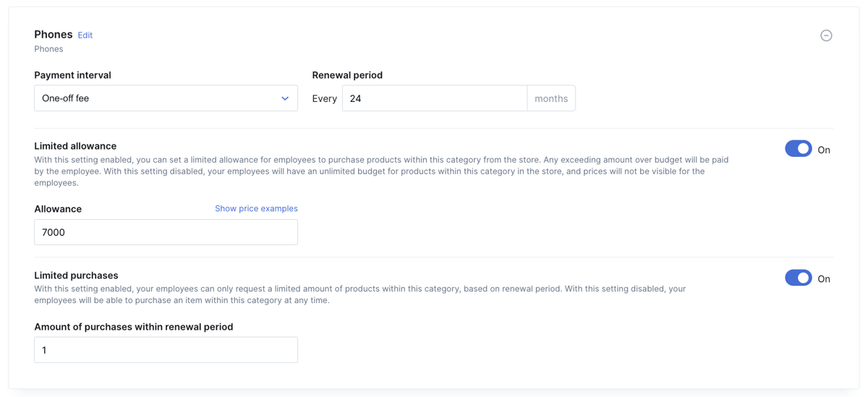Click the Limited purchases heading text
Image resolution: width=868 pixels, height=397 pixels.
tap(76, 276)
